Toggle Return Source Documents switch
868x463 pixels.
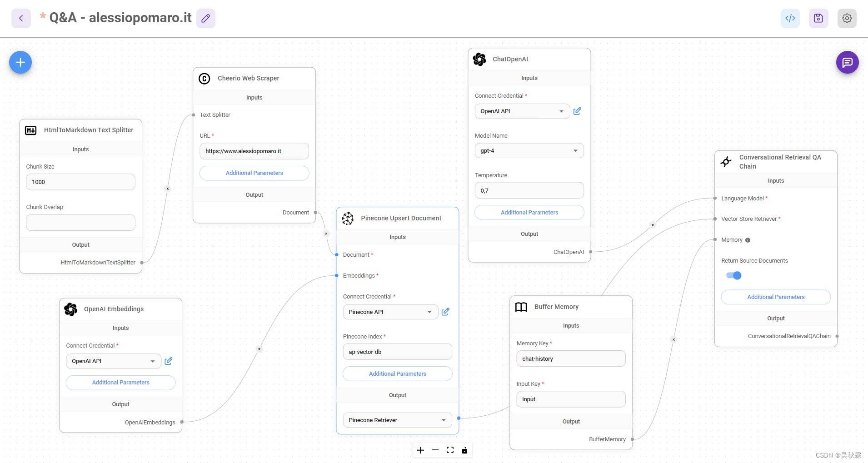[733, 275]
